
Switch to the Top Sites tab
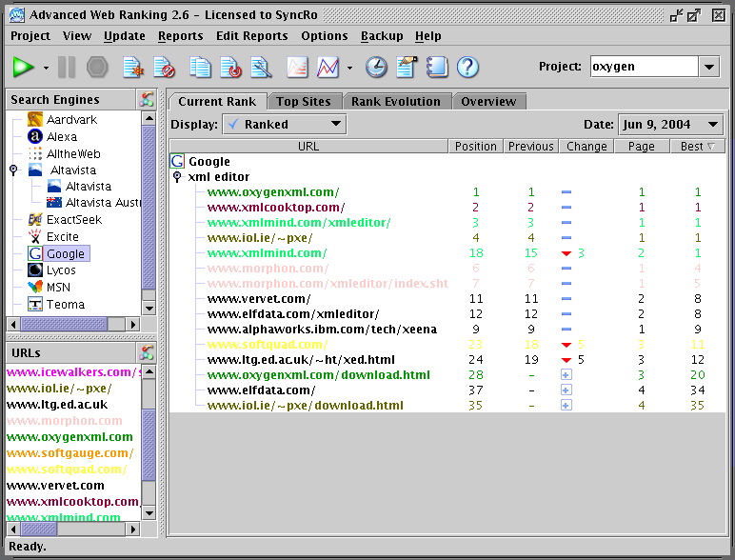pyautogui.click(x=304, y=102)
